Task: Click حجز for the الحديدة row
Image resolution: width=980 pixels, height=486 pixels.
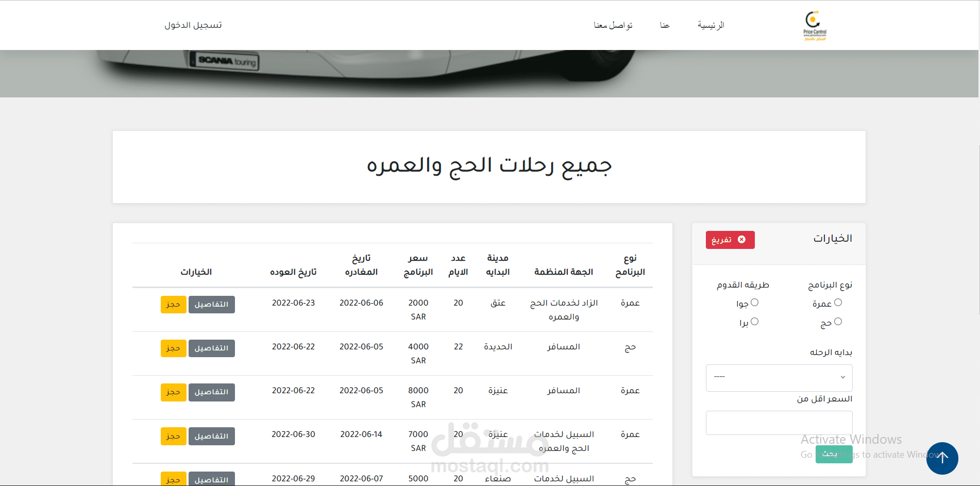Action: [173, 348]
